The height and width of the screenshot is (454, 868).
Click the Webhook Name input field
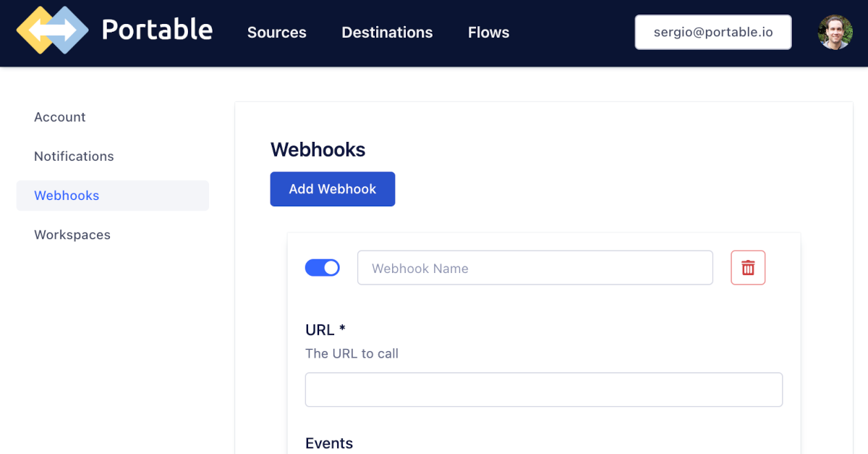click(535, 267)
